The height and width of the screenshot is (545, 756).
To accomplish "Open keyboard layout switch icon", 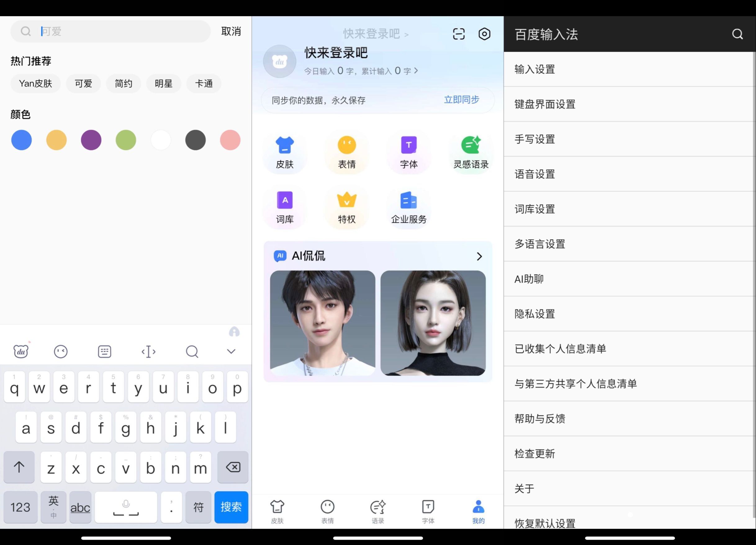I will pyautogui.click(x=104, y=351).
